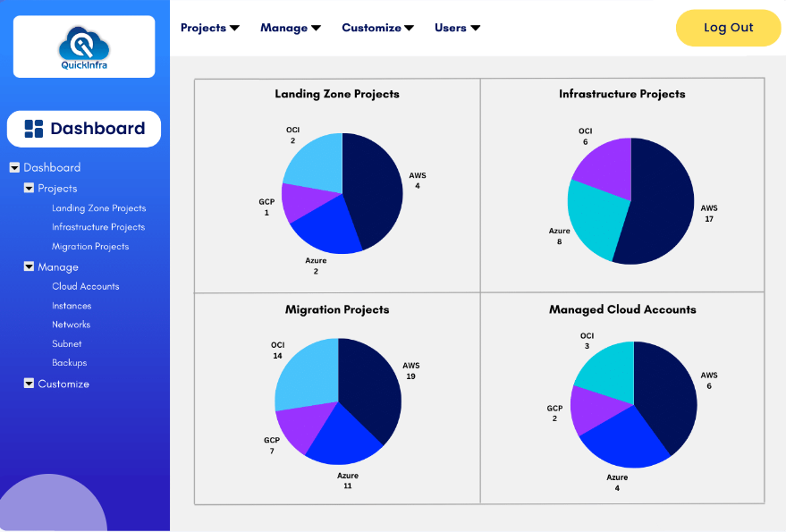Click the AWS 4 label in Landing Zone chart
Viewport: 786px width, 532px height.
tap(418, 181)
